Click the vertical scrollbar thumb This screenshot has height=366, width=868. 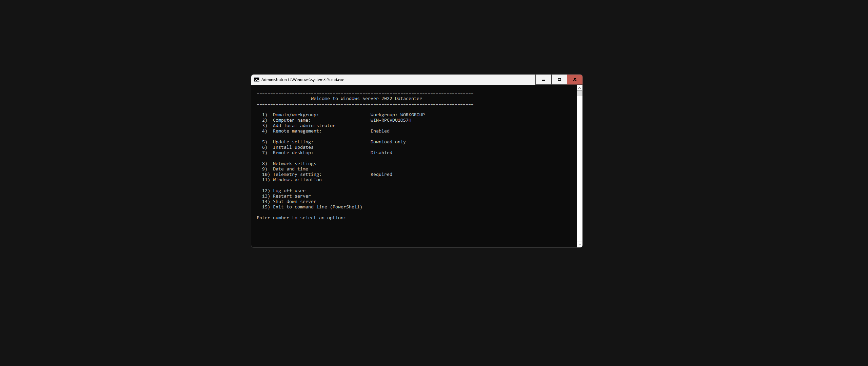point(579,93)
